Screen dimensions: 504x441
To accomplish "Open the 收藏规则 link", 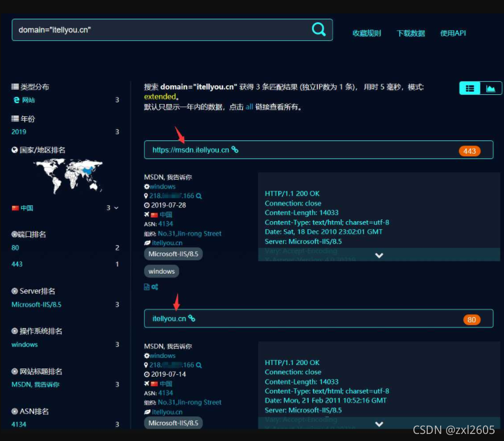I will point(366,33).
